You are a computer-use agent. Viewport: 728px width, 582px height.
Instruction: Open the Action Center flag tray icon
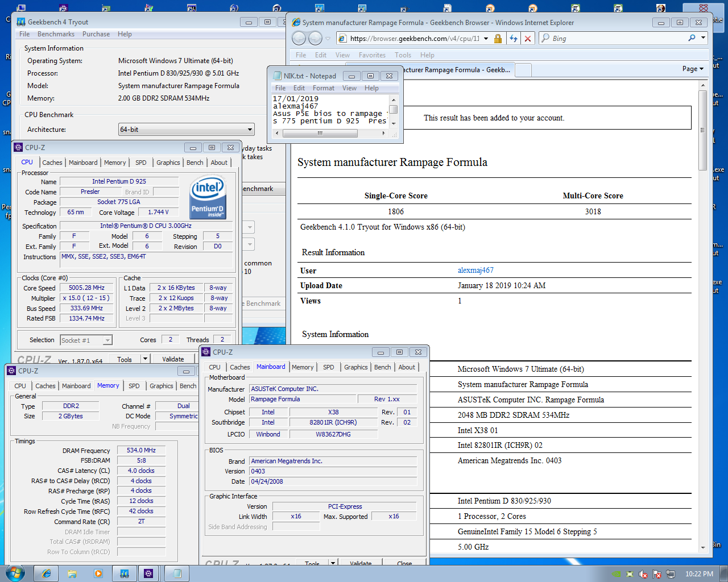[x=657, y=574]
